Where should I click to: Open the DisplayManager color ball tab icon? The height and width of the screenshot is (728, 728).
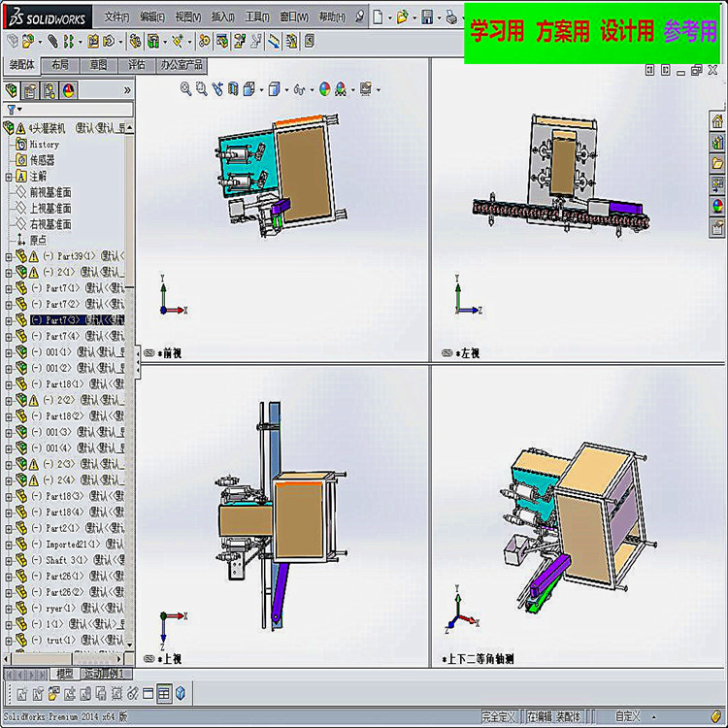point(68,90)
